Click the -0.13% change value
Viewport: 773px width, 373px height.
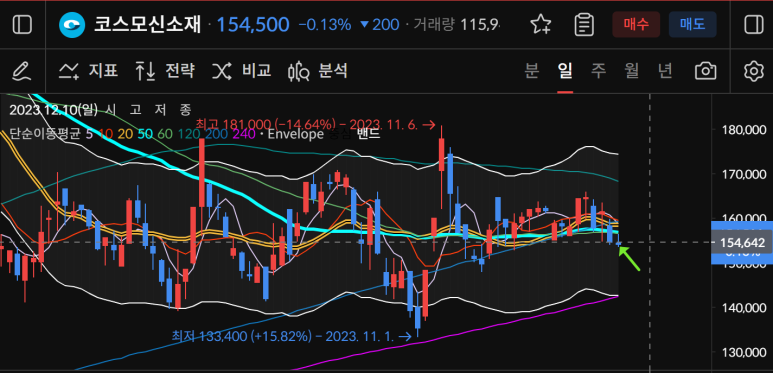click(324, 25)
